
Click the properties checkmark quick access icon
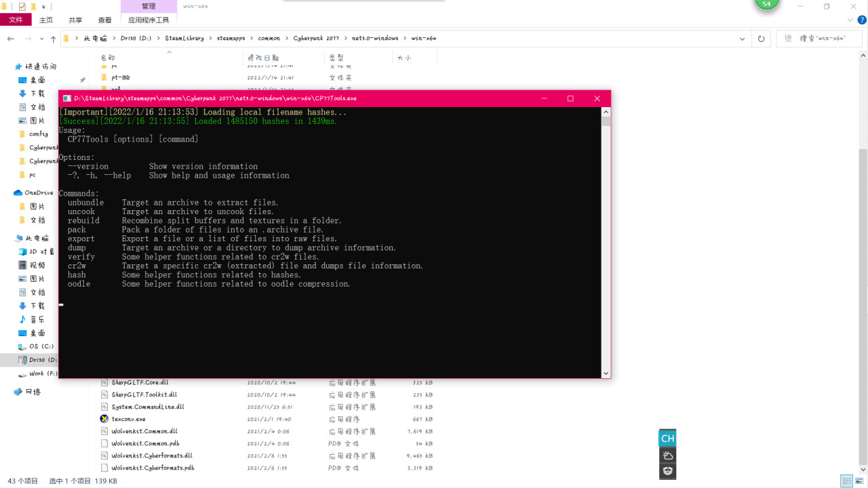click(22, 6)
